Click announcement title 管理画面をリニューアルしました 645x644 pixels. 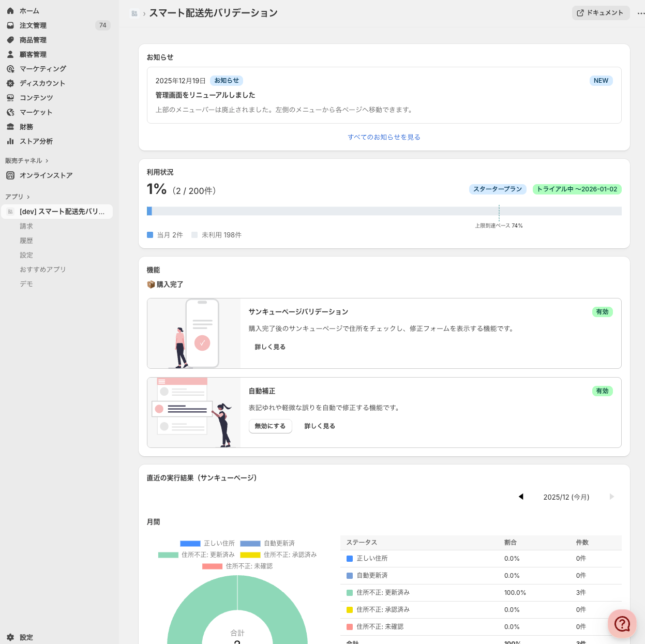point(205,95)
